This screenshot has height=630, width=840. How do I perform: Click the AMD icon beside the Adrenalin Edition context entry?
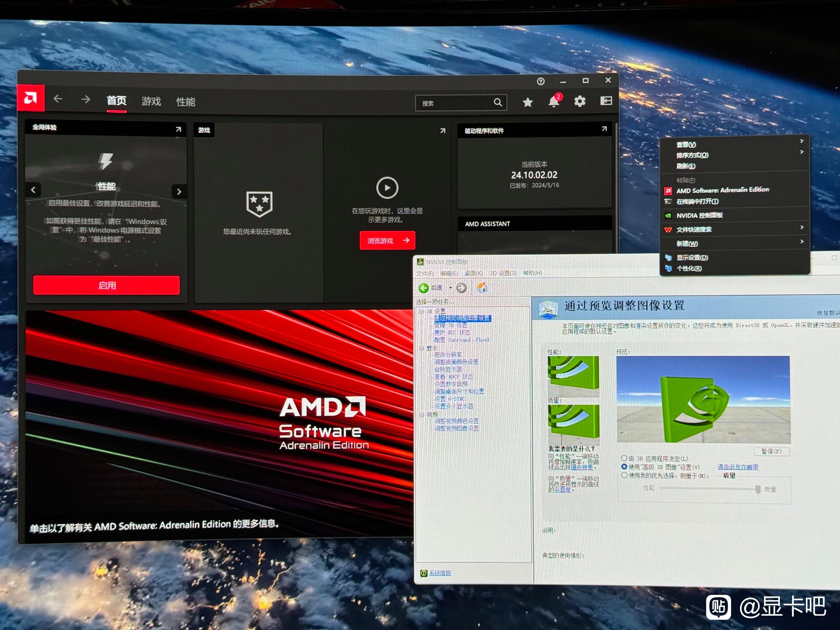[x=668, y=191]
